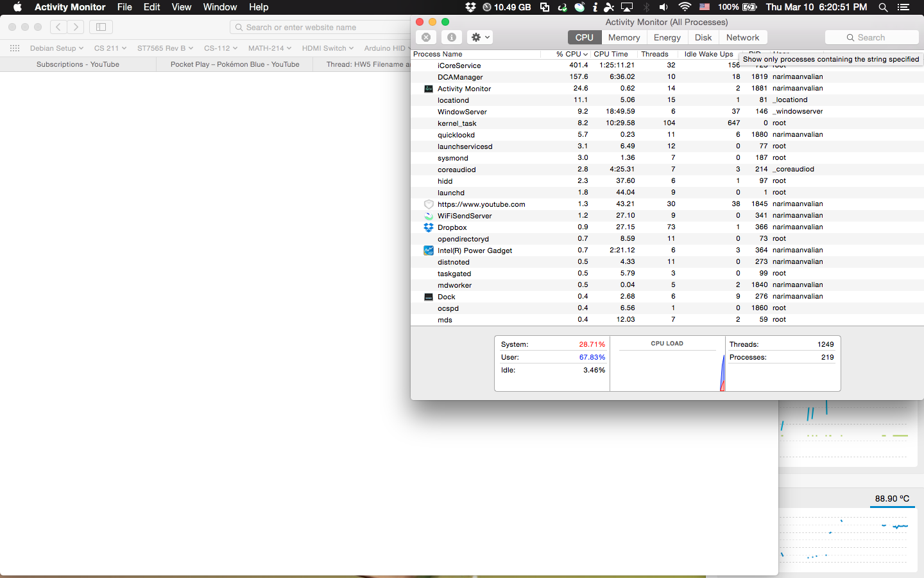The width and height of the screenshot is (924, 578).
Task: Click the Wi-Fi status icon
Action: 685,7
